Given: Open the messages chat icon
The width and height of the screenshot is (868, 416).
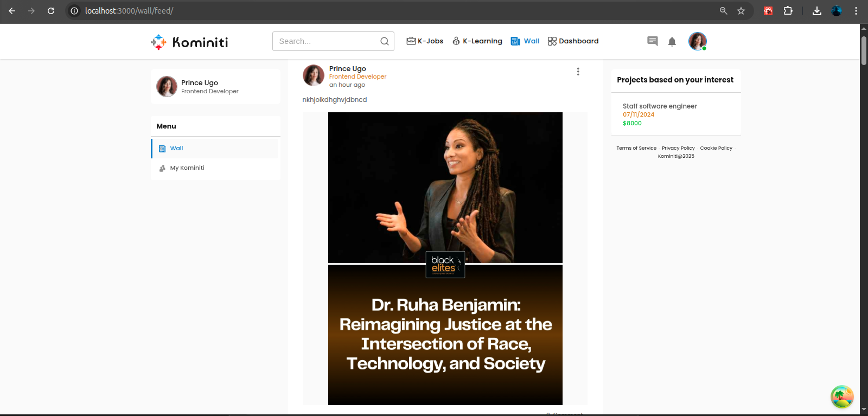Looking at the screenshot, I should click(x=652, y=41).
